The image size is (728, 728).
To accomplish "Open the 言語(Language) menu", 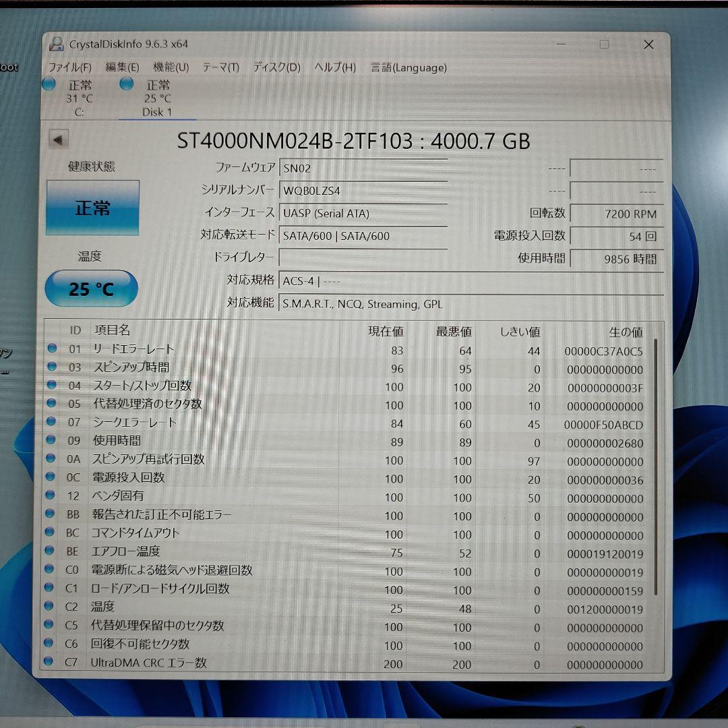I will tap(408, 68).
